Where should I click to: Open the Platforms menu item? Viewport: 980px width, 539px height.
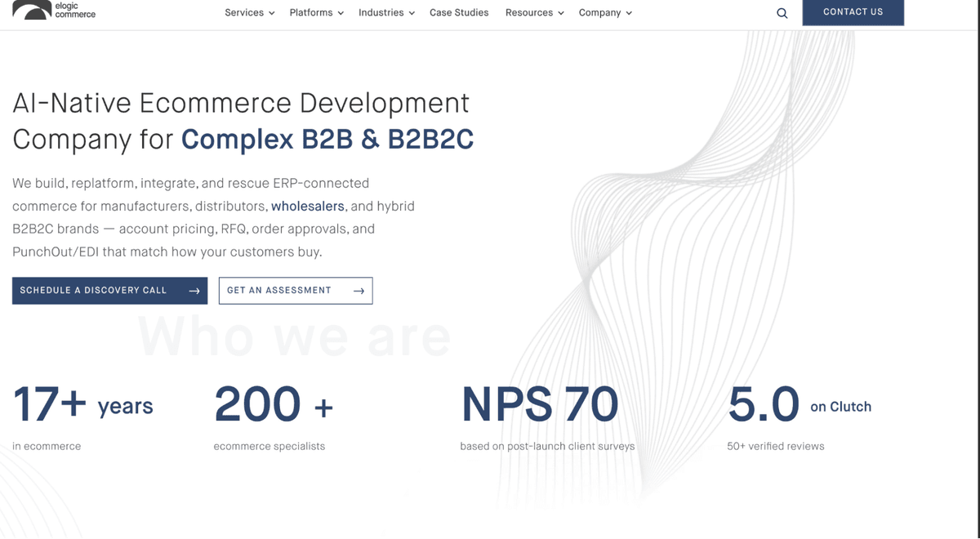(317, 13)
